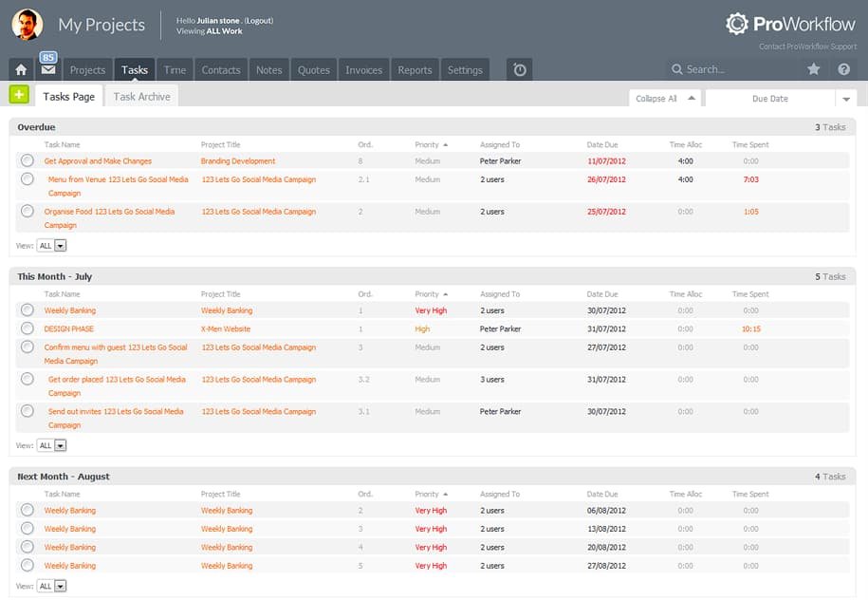Click the Logout link
The image size is (868, 600).
click(259, 21)
